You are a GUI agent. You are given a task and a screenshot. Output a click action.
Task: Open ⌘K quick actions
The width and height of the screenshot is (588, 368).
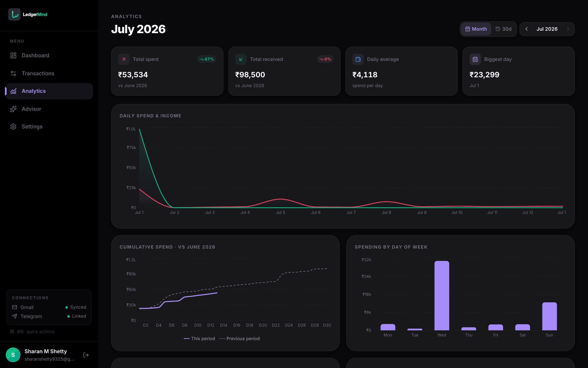point(32,332)
